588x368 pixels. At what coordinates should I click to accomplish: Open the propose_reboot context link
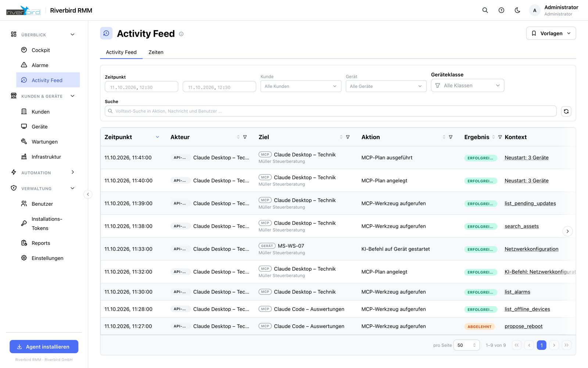point(523,326)
